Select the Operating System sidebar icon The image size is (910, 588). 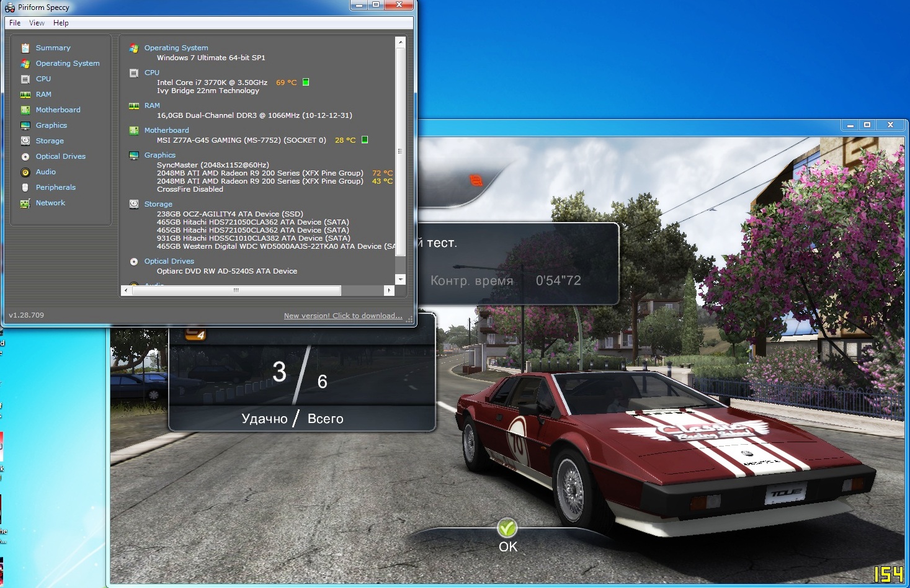point(25,63)
